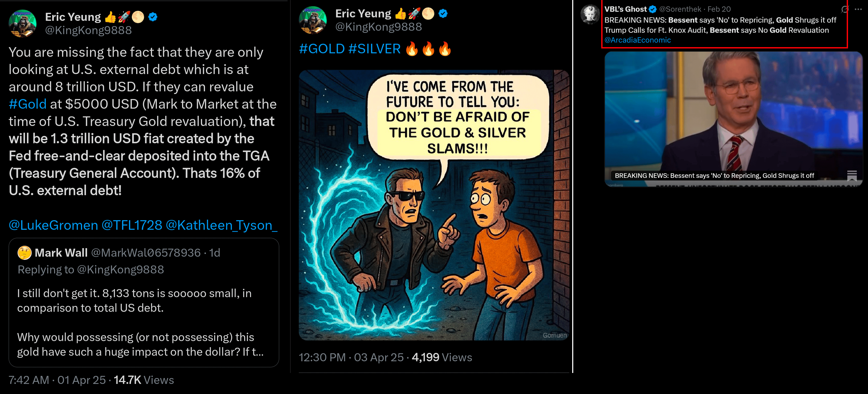Open the @Kathleen_Tyson_ mention
868x394 pixels.
pyautogui.click(x=222, y=225)
